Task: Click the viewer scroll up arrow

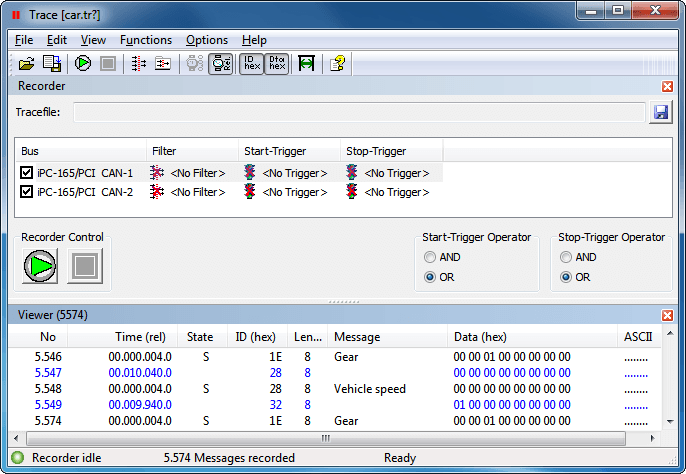Action: pyautogui.click(x=670, y=334)
